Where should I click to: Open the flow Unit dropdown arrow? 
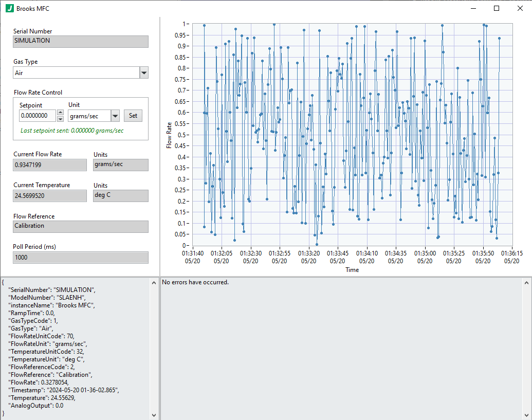point(115,116)
